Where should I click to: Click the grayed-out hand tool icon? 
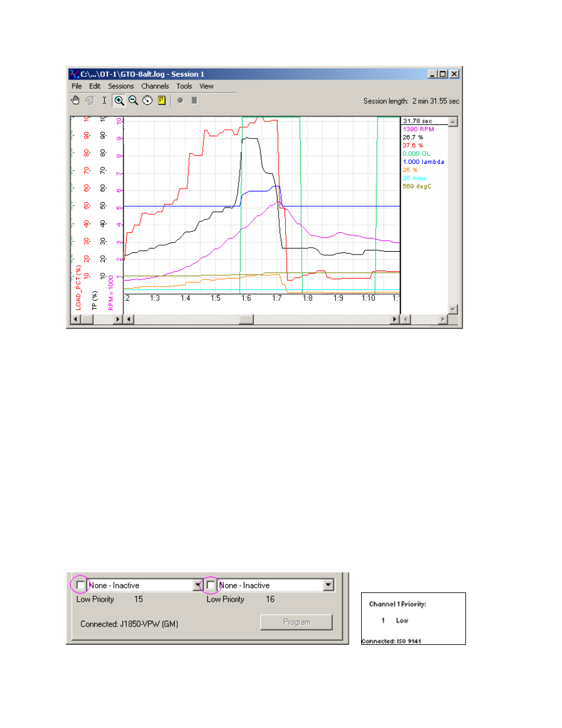[x=90, y=100]
